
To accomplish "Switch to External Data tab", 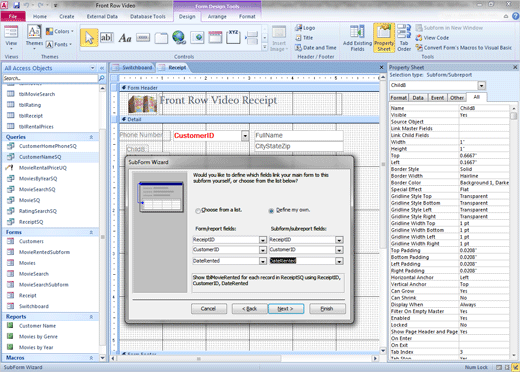I will coord(102,16).
